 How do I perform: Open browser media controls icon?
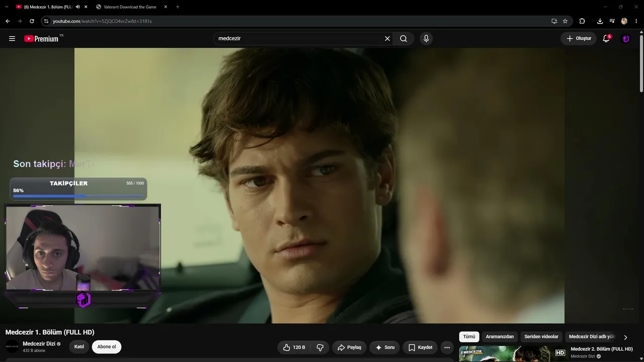(612, 21)
